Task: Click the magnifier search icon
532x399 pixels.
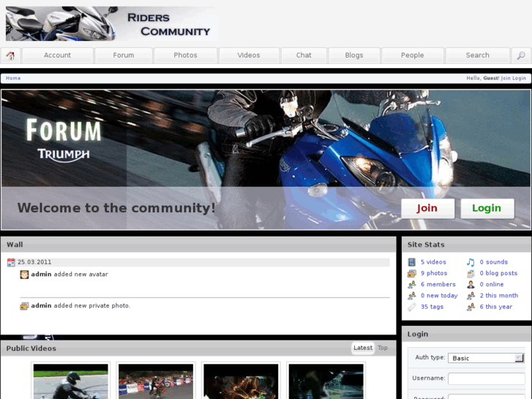Action: pyautogui.click(x=521, y=56)
